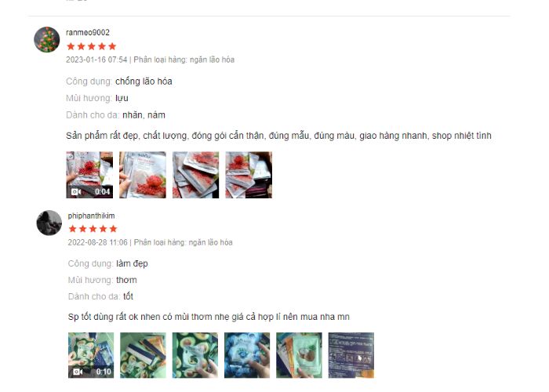Open fourth photo in ranmeo9002's review
The height and width of the screenshot is (392, 549).
pyautogui.click(x=249, y=175)
